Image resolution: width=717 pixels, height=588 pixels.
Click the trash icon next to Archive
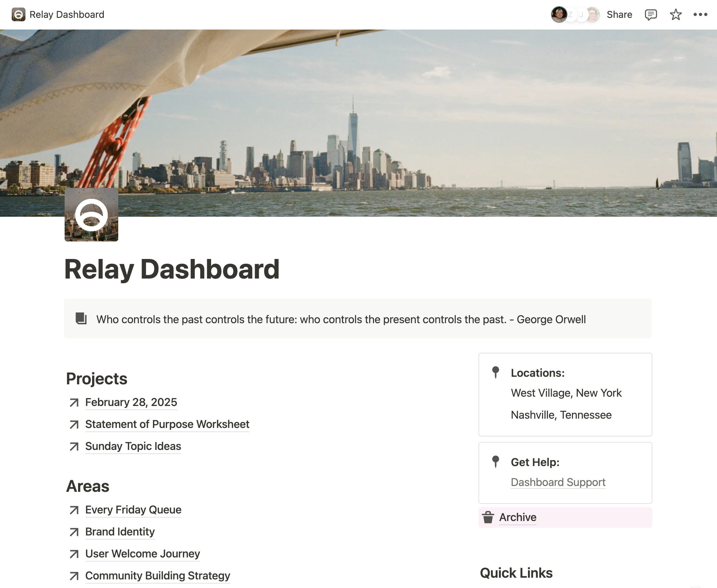[x=488, y=517]
